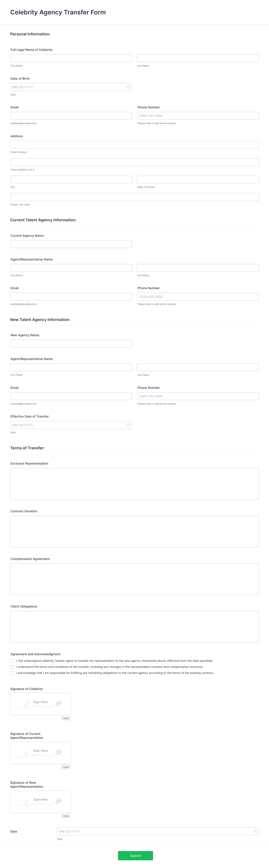Clear the New Agent signature

point(66,816)
